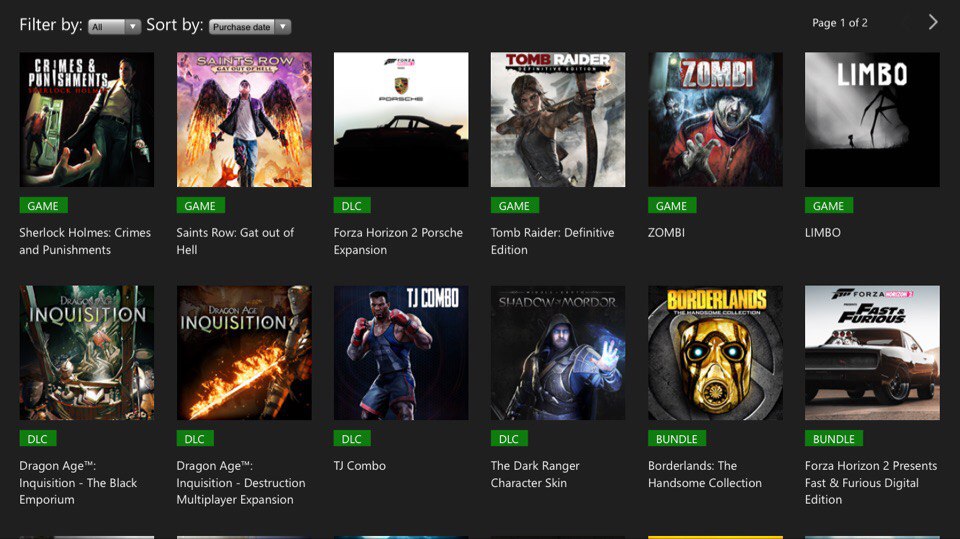Select the LIMBO game thumbnail
The height and width of the screenshot is (539, 960).
pos(872,119)
